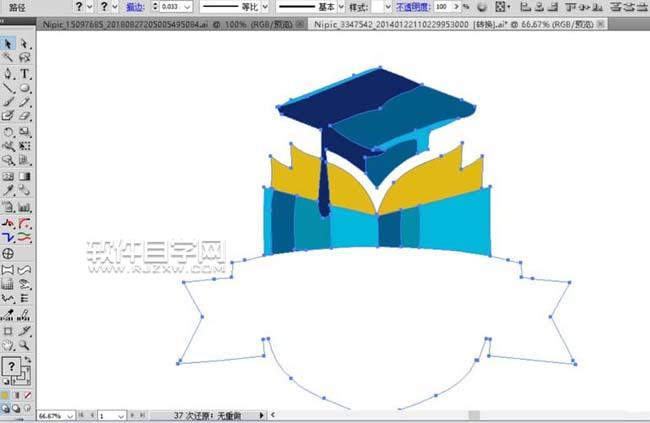Select the Eyedropper tool
This screenshot has width=650, height=423.
click(x=7, y=190)
